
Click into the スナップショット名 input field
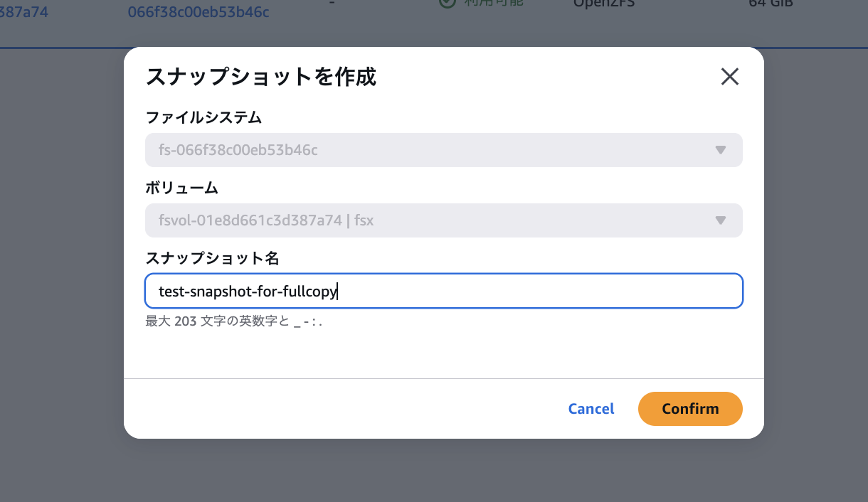tap(498, 291)
